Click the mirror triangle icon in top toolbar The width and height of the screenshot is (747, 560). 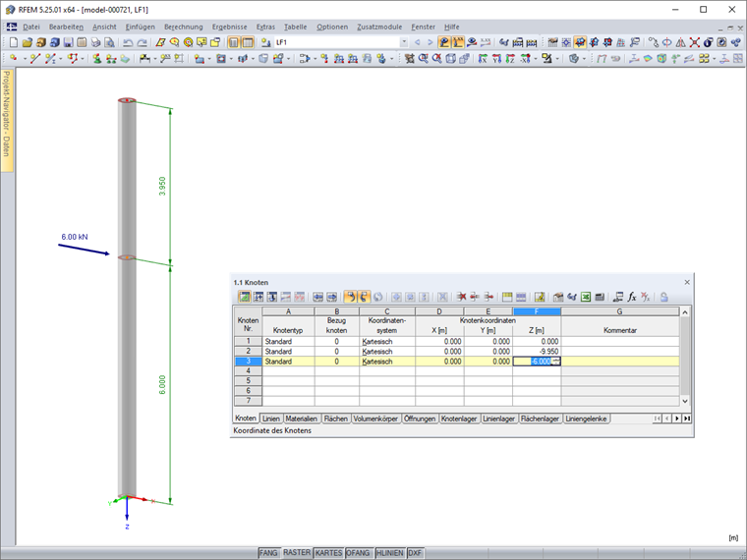click(x=681, y=42)
